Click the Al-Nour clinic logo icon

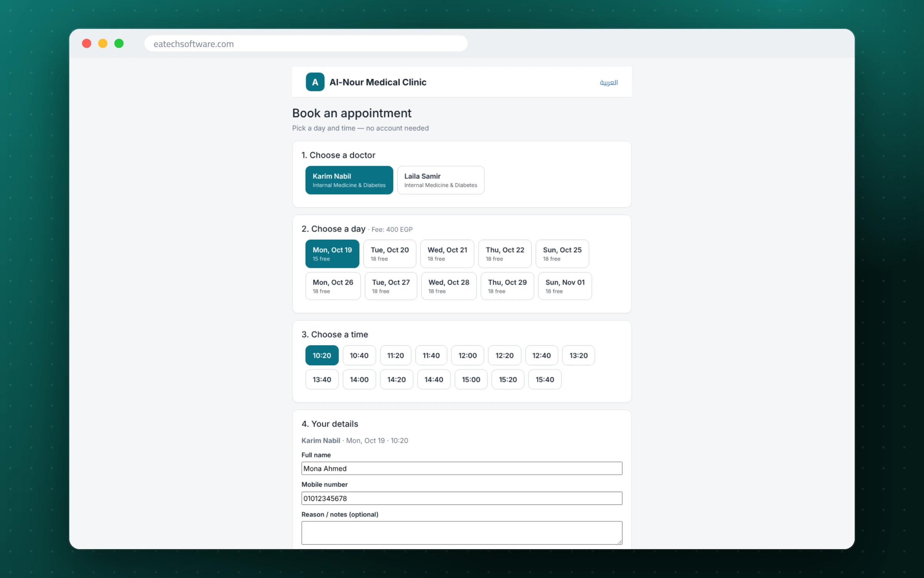point(315,82)
